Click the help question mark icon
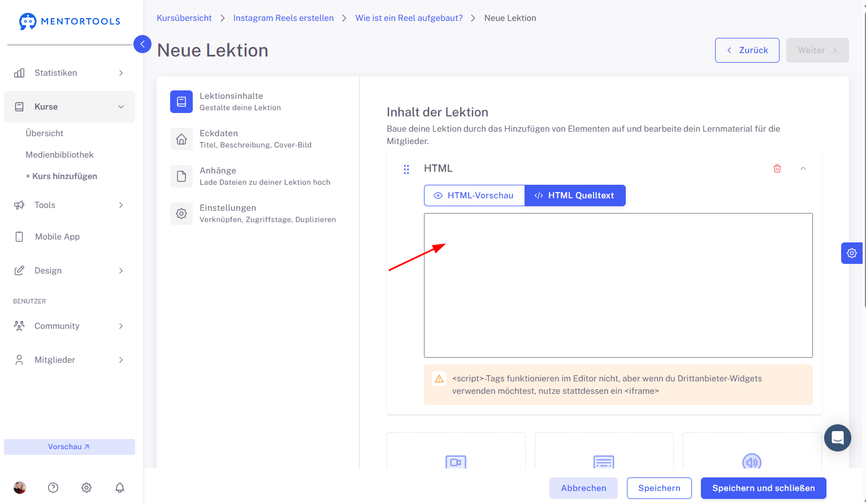866x504 pixels. tap(53, 488)
